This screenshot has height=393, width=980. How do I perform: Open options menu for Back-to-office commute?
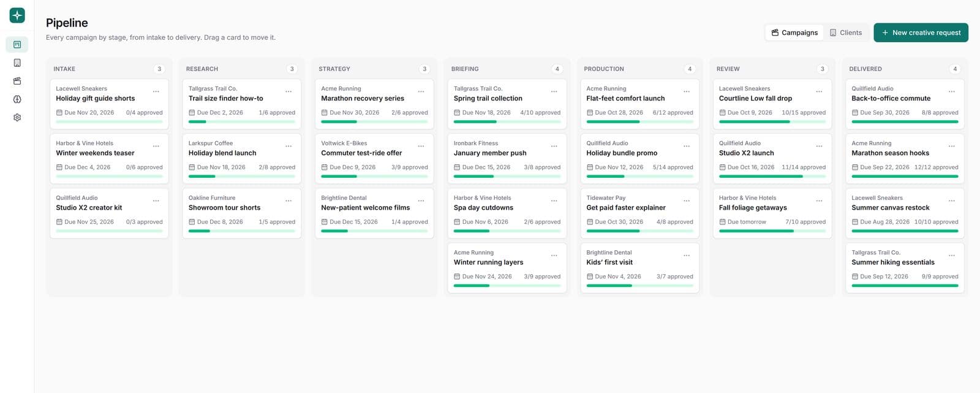(x=952, y=91)
